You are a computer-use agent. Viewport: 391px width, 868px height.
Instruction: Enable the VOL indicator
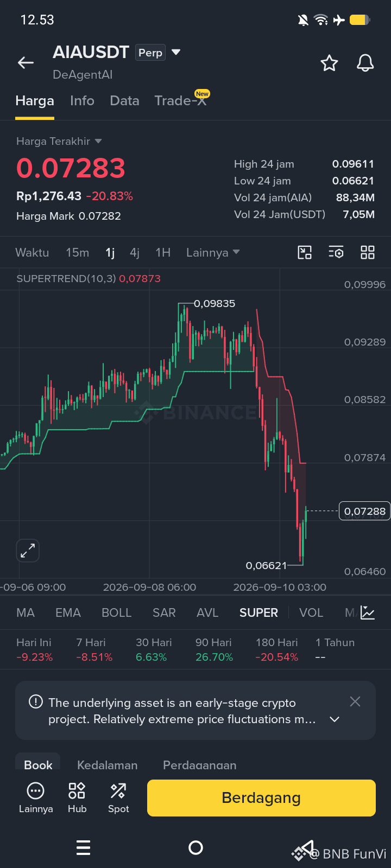(311, 612)
